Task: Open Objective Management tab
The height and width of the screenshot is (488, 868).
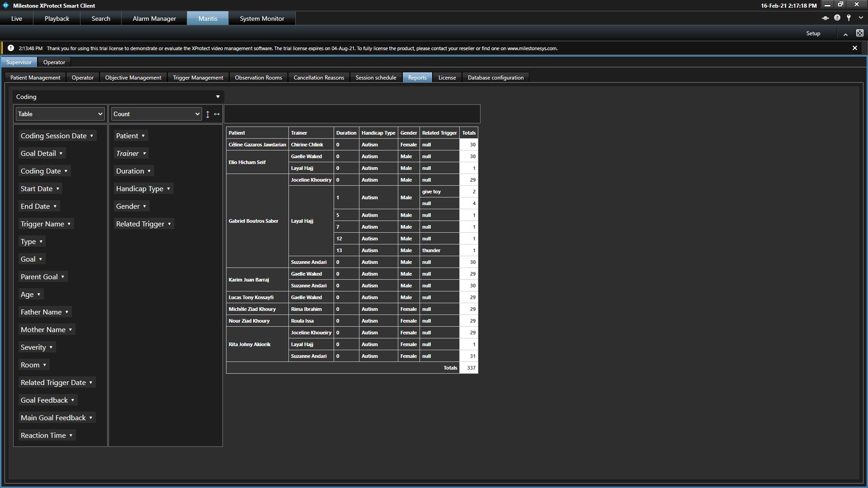Action: click(133, 78)
